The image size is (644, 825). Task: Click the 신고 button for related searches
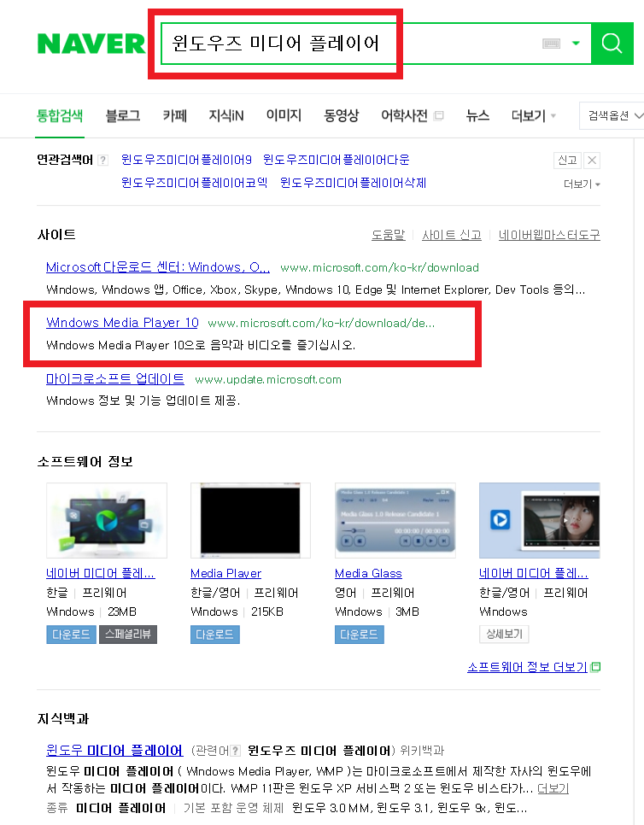pos(567,160)
